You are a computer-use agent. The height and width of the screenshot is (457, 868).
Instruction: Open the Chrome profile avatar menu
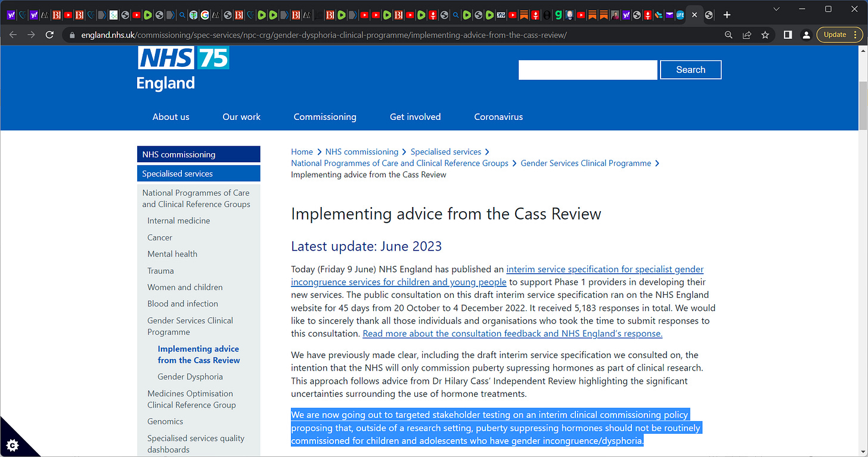click(806, 35)
